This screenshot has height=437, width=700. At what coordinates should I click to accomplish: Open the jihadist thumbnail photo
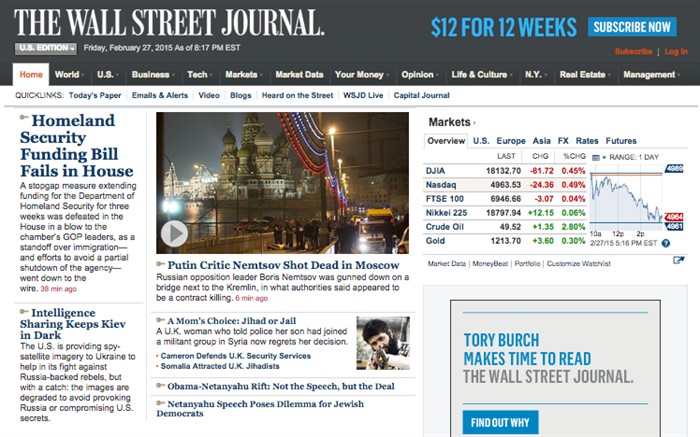(x=383, y=343)
